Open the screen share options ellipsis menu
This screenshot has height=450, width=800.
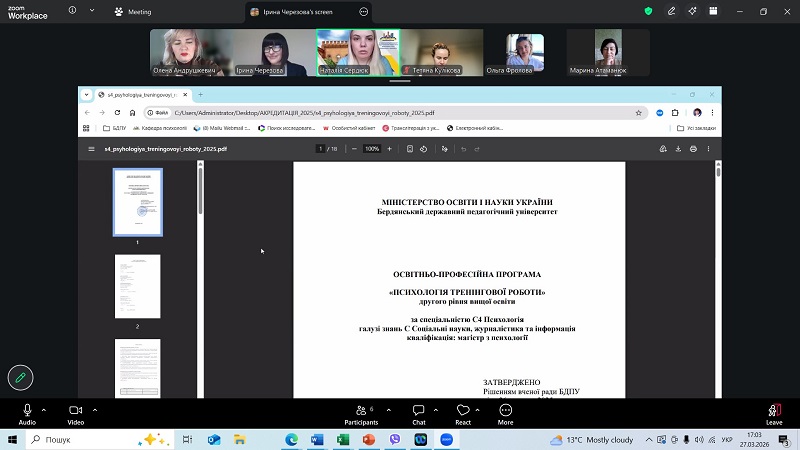click(364, 12)
